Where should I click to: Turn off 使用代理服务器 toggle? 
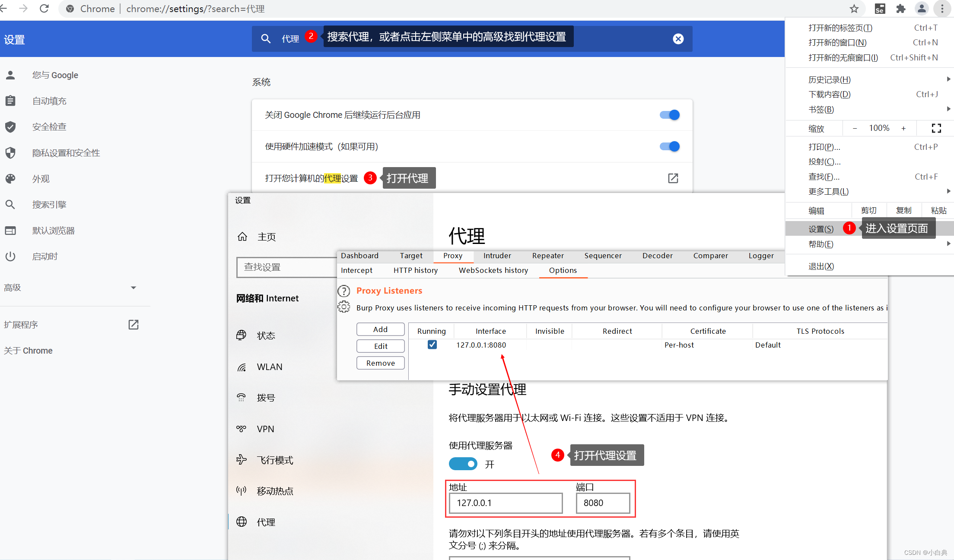click(x=463, y=464)
